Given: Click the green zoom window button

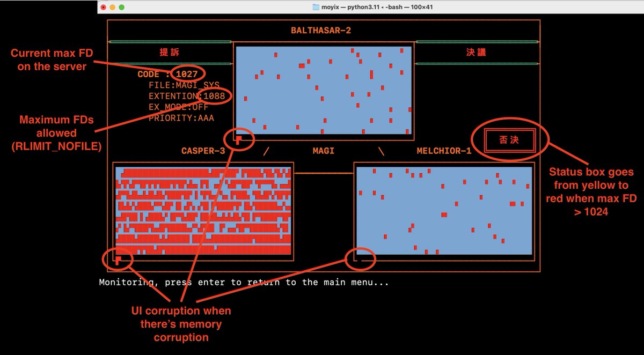Looking at the screenshot, I should 121,8.
